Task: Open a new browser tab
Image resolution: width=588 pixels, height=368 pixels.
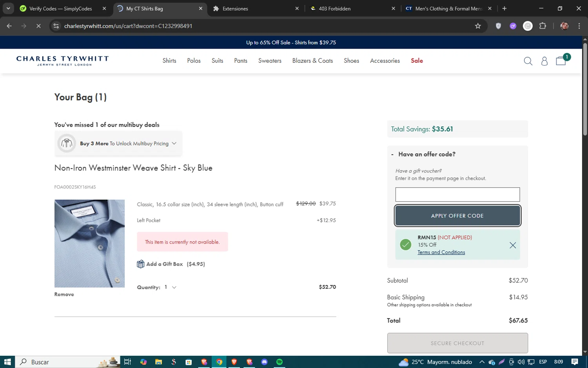Action: [x=505, y=8]
